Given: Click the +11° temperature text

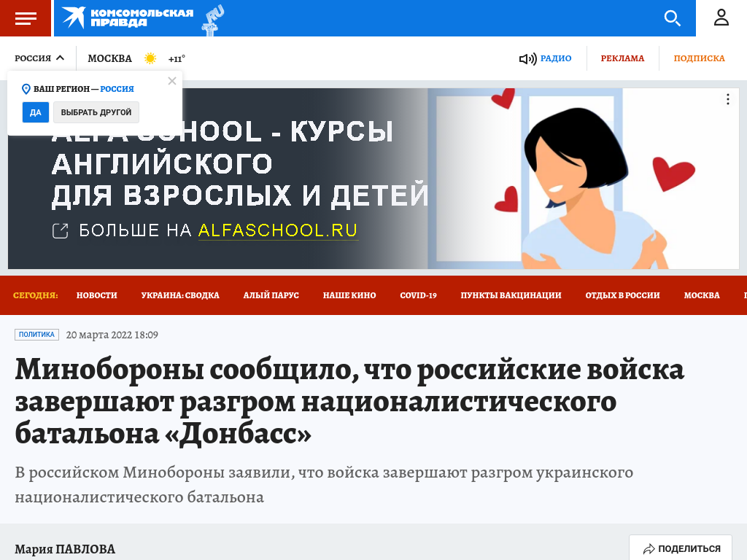Looking at the screenshot, I should (x=177, y=59).
